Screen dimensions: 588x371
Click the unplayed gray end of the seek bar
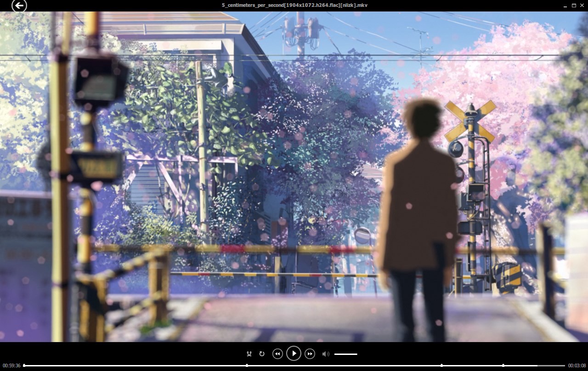[551, 365]
